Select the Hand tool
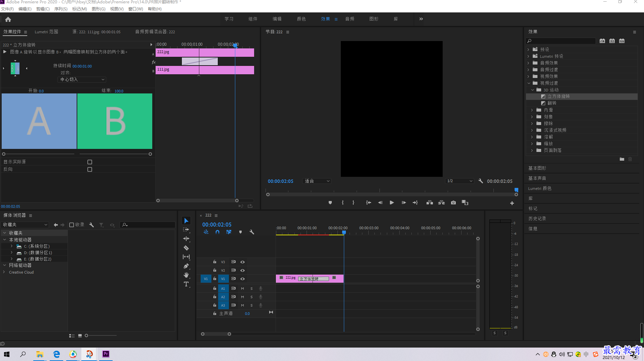 (x=186, y=275)
